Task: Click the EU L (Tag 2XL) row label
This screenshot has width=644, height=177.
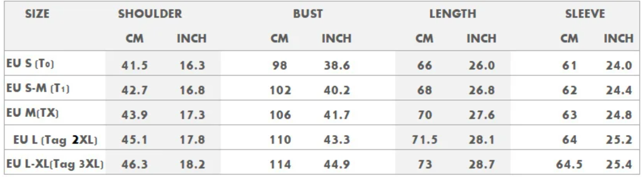Action: pos(55,140)
